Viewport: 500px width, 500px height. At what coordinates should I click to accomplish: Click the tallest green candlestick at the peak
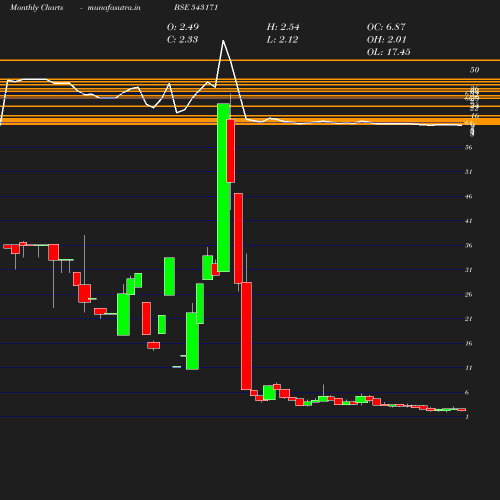(x=223, y=188)
